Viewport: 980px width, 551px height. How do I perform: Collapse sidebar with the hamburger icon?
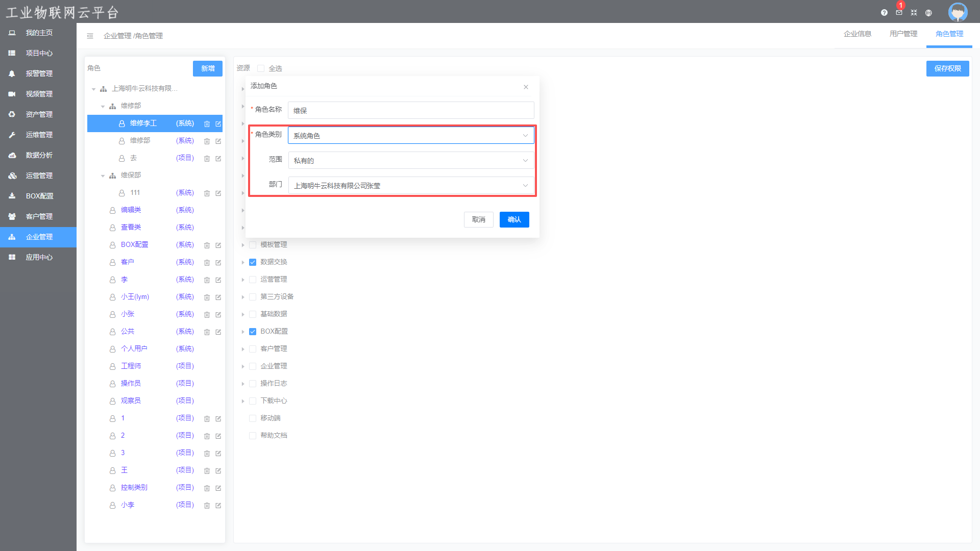click(x=90, y=36)
